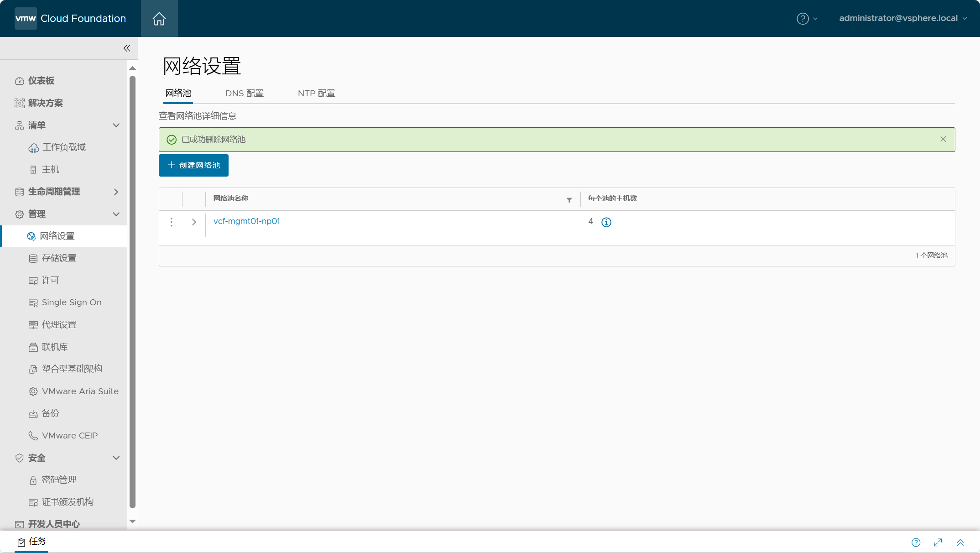The height and width of the screenshot is (553, 980).
Task: Open 仪表板 dashboard in sidebar
Action: coord(41,81)
